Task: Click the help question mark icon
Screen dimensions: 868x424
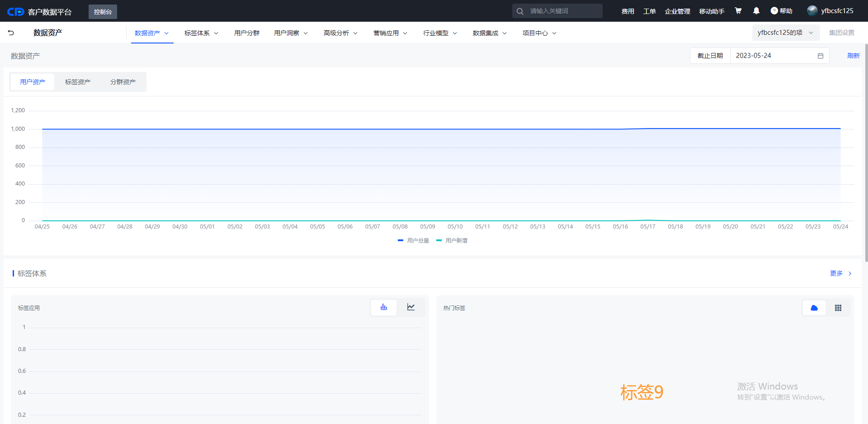Action: tap(774, 11)
